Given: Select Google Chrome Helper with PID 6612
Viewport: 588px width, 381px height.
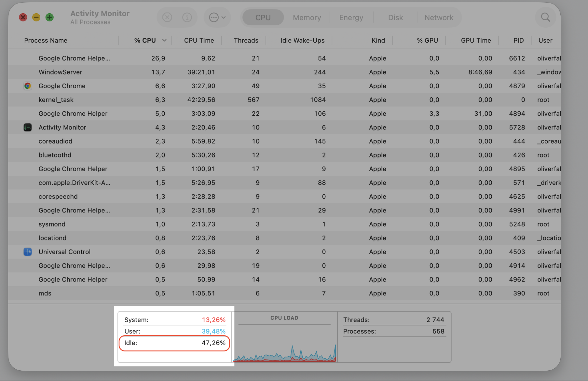Looking at the screenshot, I should coord(284,58).
